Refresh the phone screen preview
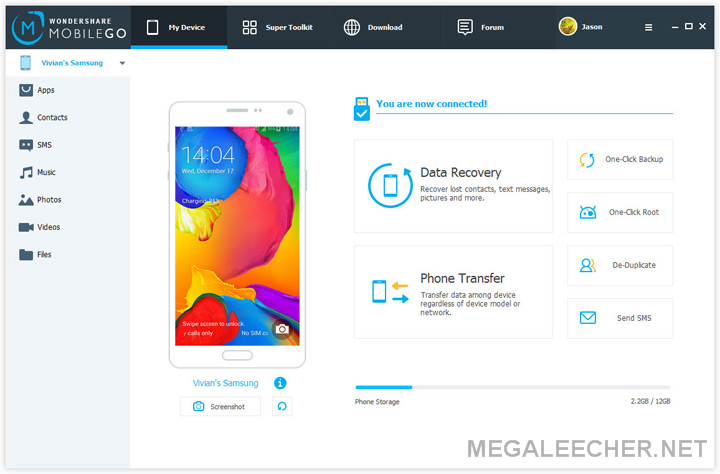The height and width of the screenshot is (474, 720). click(282, 406)
